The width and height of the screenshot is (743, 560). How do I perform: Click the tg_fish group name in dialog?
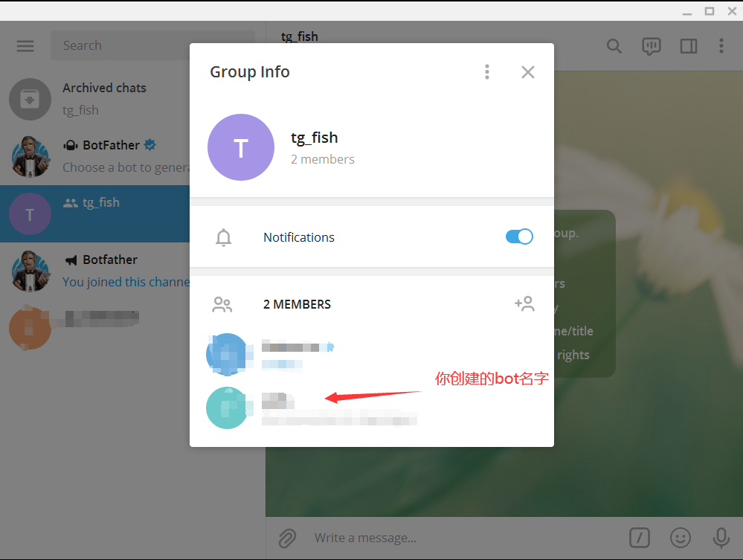pos(314,138)
